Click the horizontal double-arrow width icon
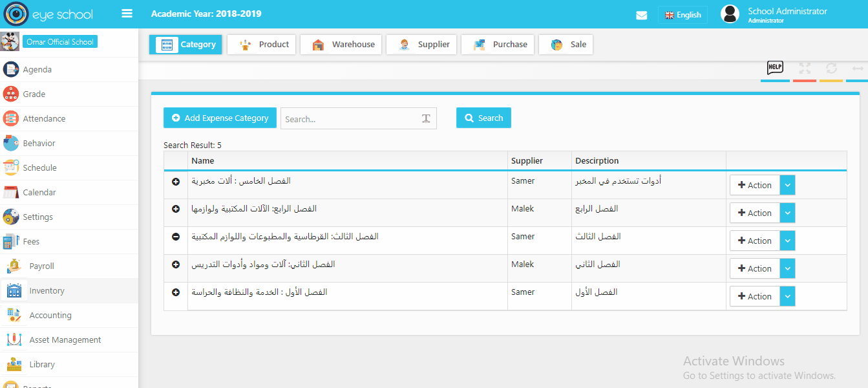The image size is (868, 388). (858, 68)
